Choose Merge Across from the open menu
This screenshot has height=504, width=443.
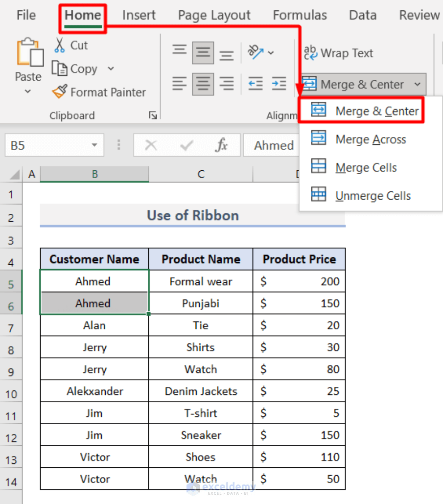click(370, 139)
